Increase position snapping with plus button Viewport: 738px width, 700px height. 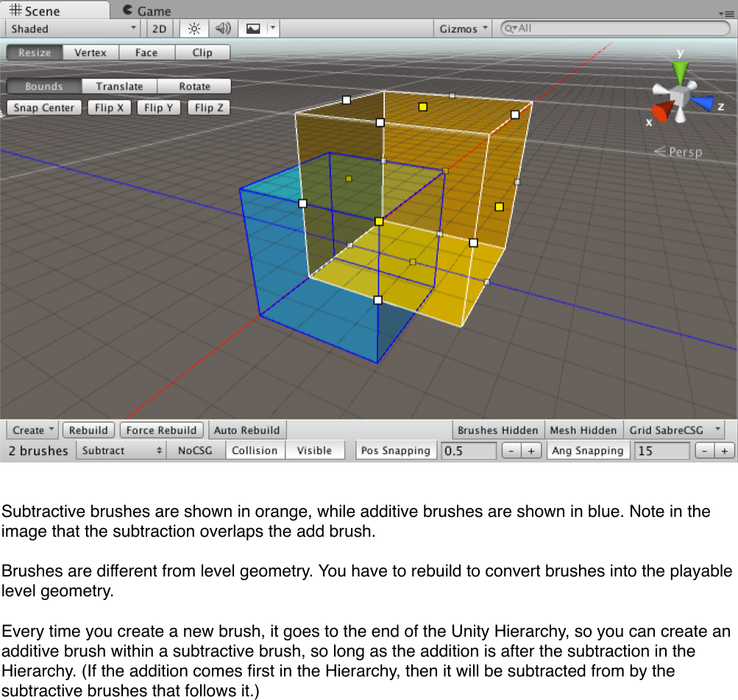[531, 451]
